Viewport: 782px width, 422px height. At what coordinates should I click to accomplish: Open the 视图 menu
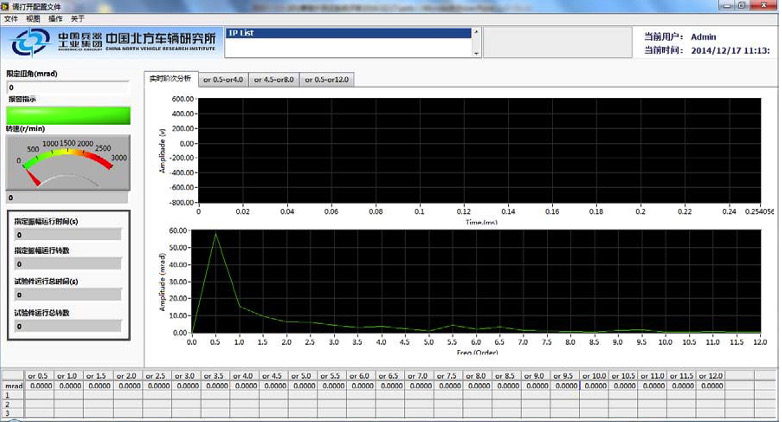(33, 19)
